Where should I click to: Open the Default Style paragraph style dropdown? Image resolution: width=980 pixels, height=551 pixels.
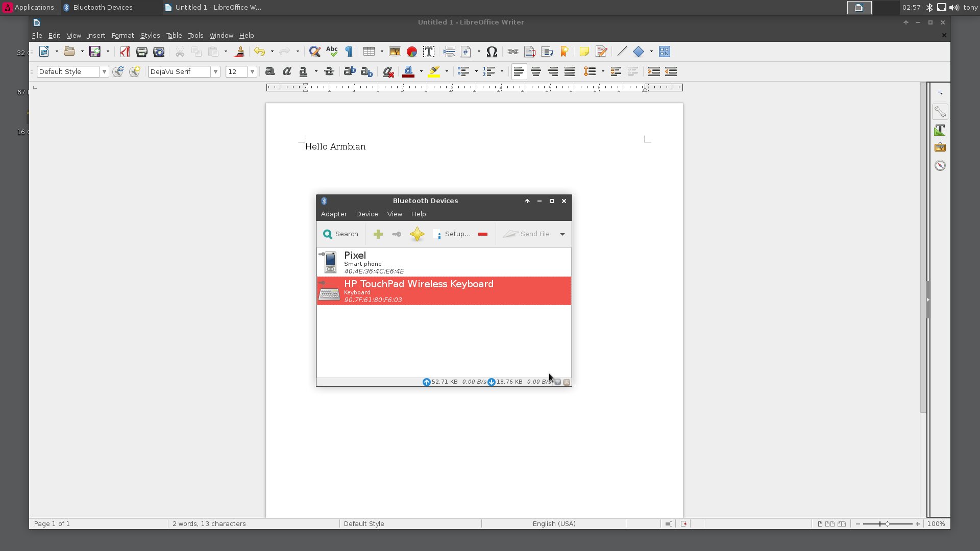tap(104, 72)
